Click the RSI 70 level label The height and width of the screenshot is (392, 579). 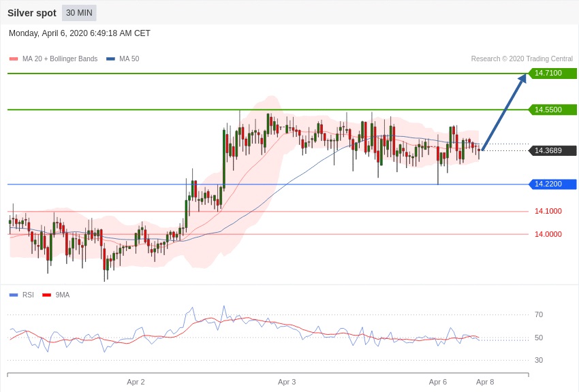coord(539,314)
